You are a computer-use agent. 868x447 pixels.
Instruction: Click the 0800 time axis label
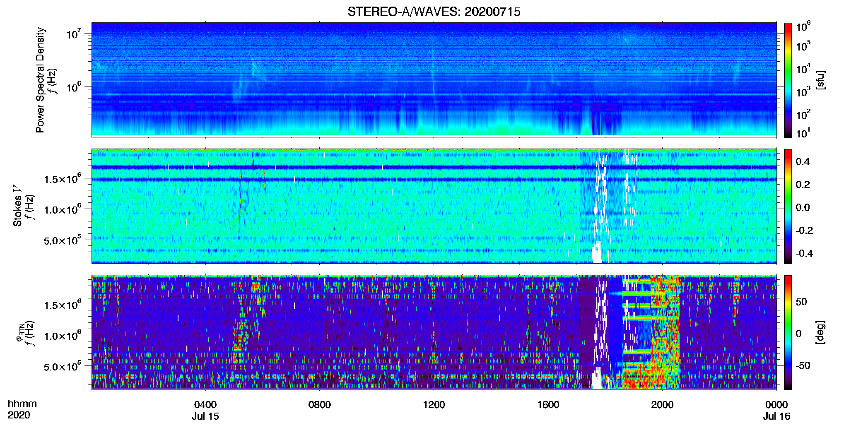[319, 404]
